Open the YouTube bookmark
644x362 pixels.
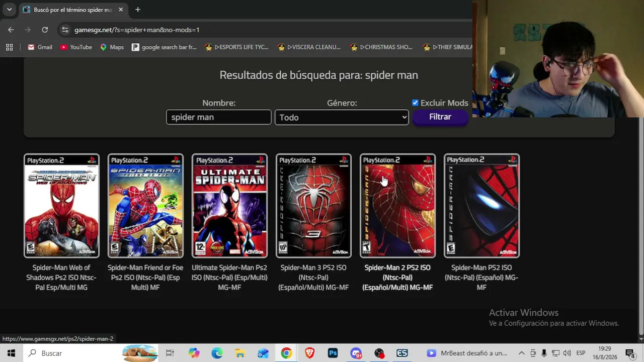point(75,47)
